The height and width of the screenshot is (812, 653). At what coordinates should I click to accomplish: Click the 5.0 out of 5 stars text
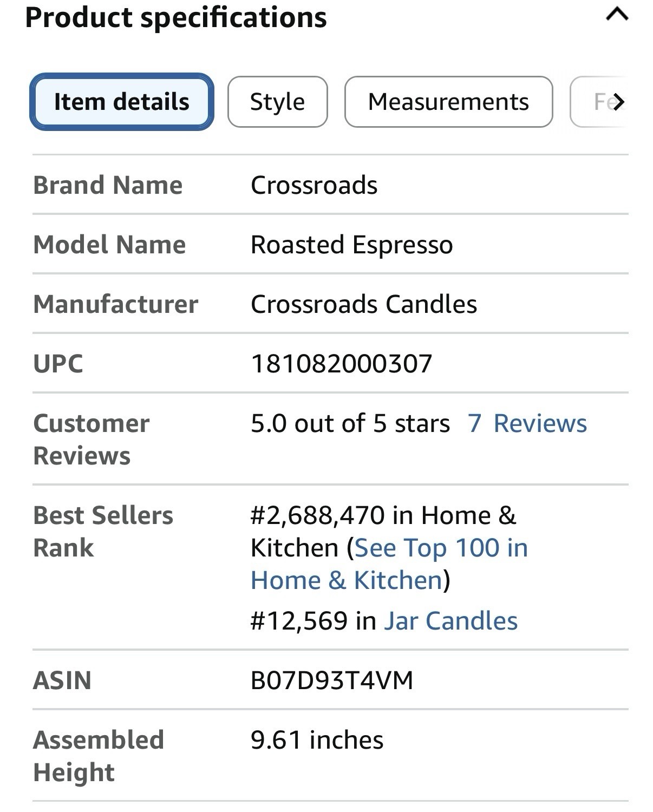click(350, 423)
